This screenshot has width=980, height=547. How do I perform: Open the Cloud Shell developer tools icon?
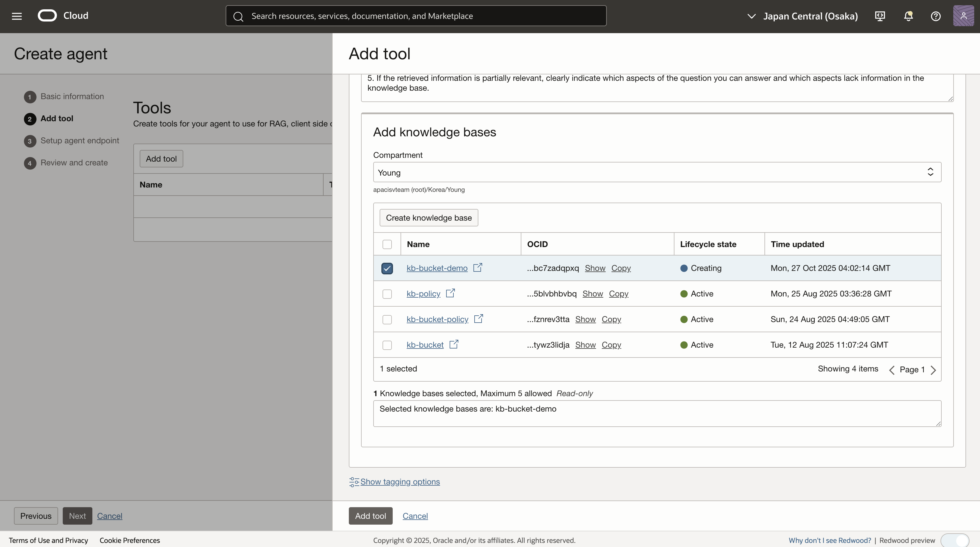tap(880, 16)
